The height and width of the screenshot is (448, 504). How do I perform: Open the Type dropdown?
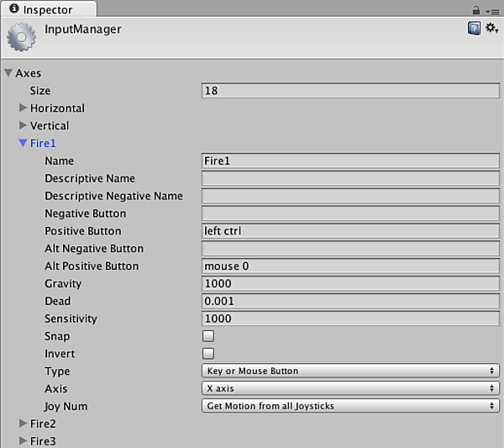350,371
